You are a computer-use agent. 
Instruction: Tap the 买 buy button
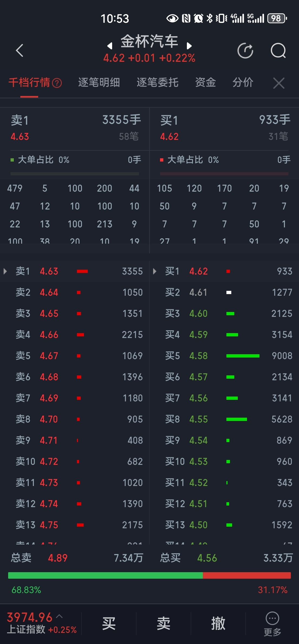point(109,623)
